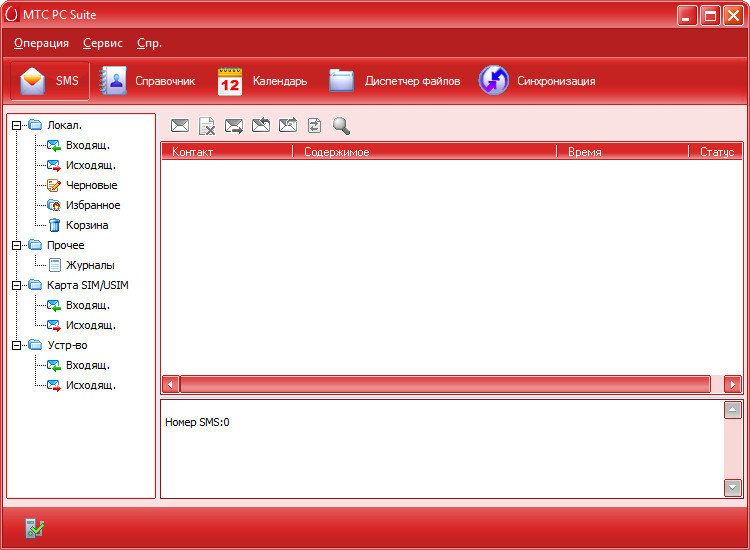Screen dimensions: 750x550
Task: Click the preview pane scroll up arrow
Action: coord(733,410)
